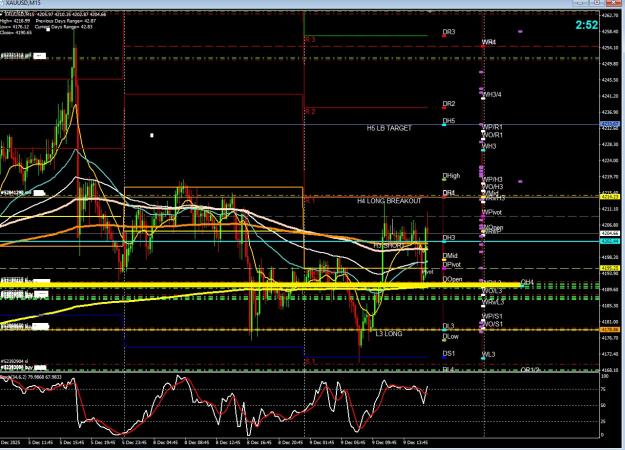This screenshot has width=625, height=450.
Task: Click the 8 Dec 12:45 time axis label
Action: (x=228, y=443)
